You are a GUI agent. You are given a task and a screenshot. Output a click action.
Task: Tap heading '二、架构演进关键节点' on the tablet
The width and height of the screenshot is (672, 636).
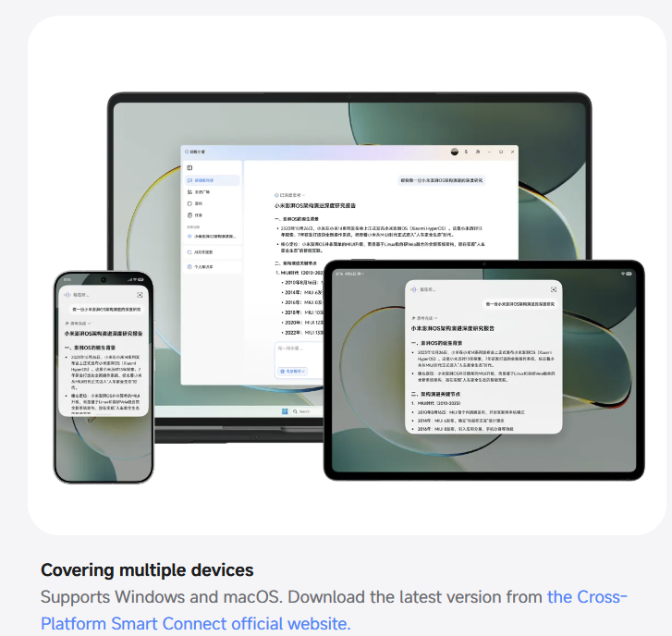(436, 394)
